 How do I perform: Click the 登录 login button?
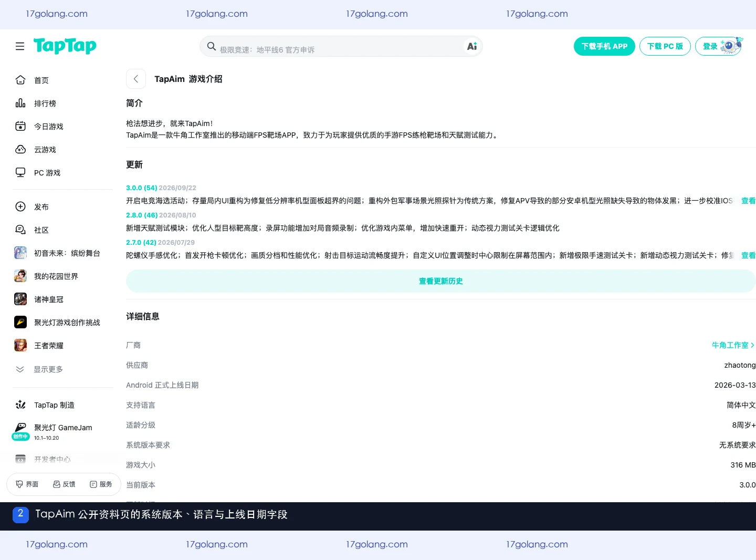tap(719, 46)
